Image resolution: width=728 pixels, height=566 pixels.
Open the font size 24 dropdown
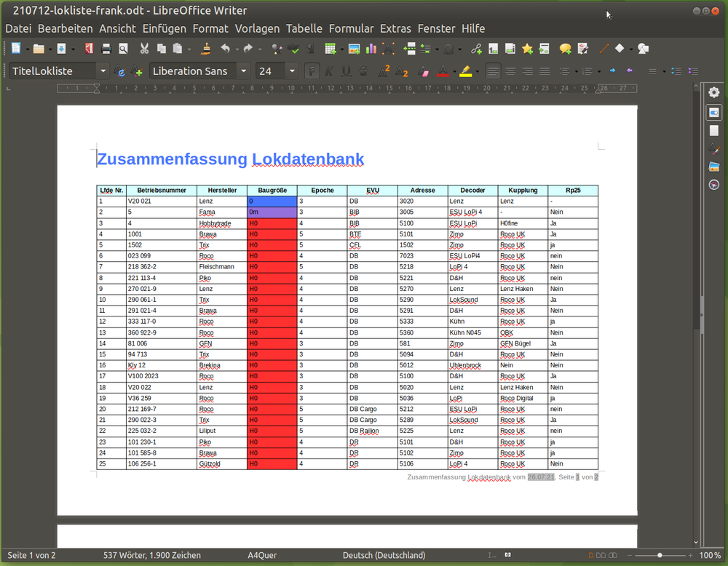(x=292, y=71)
